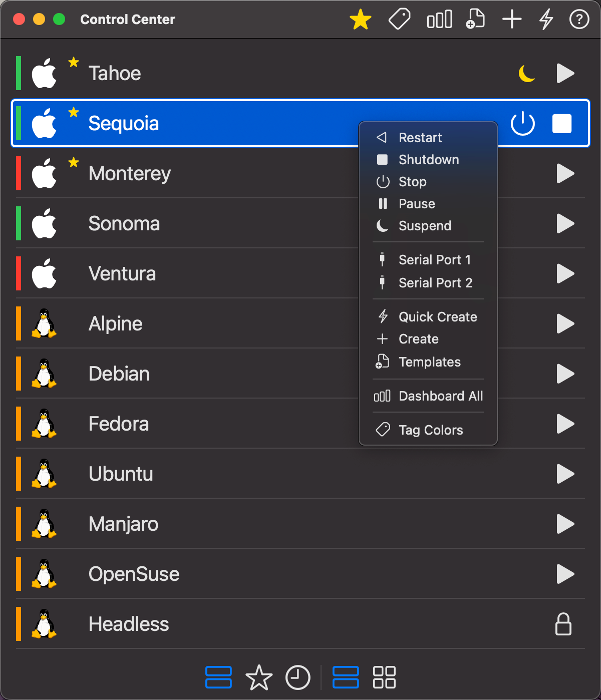Click the Tag Colors icon in the toolbar
Image resolution: width=601 pixels, height=700 pixels.
click(399, 20)
